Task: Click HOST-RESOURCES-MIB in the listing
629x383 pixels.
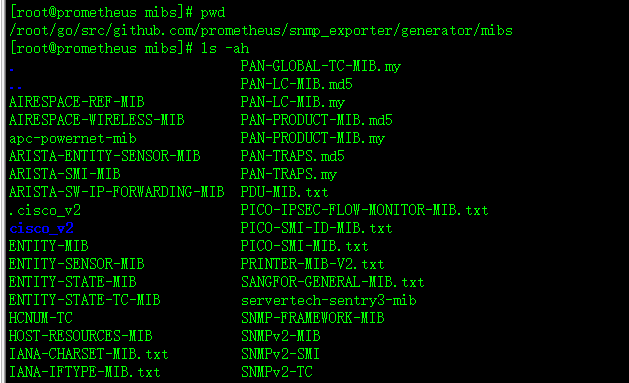Action: click(x=81, y=336)
